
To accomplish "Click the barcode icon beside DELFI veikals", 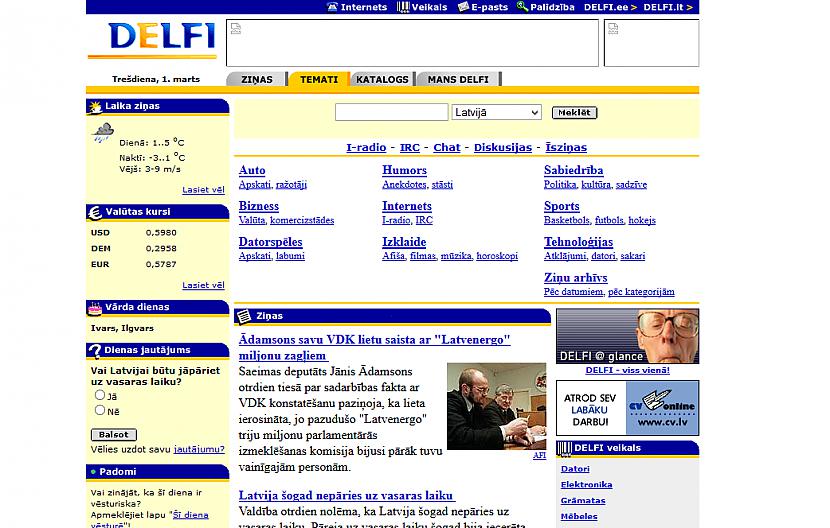I will point(564,449).
